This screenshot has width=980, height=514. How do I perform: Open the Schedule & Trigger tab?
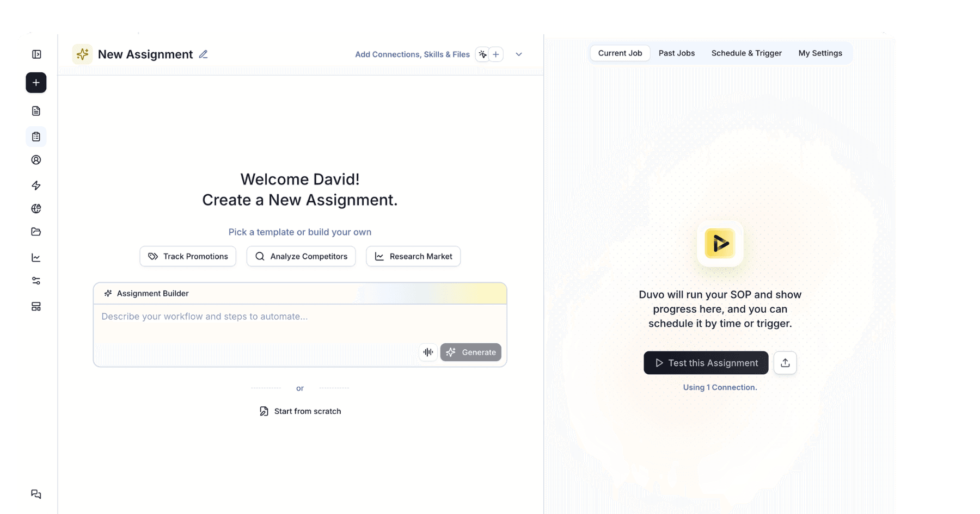746,53
